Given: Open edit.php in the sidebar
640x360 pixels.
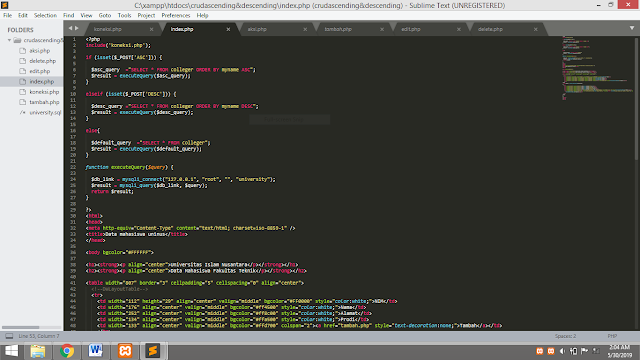Looking at the screenshot, I should point(40,71).
